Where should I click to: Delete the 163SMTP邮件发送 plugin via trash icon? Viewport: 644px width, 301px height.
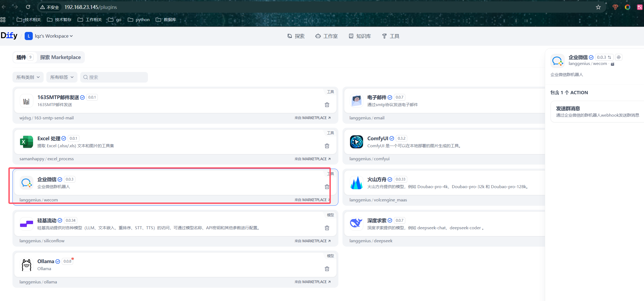point(327,105)
